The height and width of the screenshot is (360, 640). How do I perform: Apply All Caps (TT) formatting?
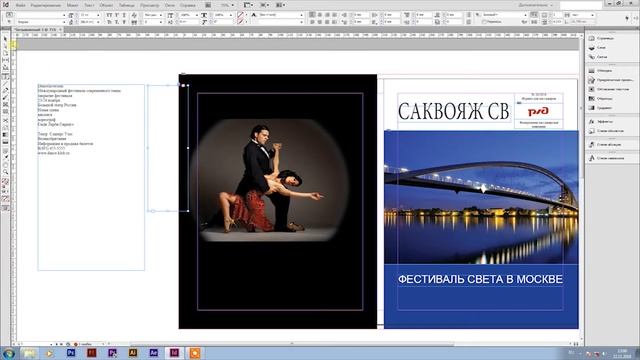[x=109, y=15]
